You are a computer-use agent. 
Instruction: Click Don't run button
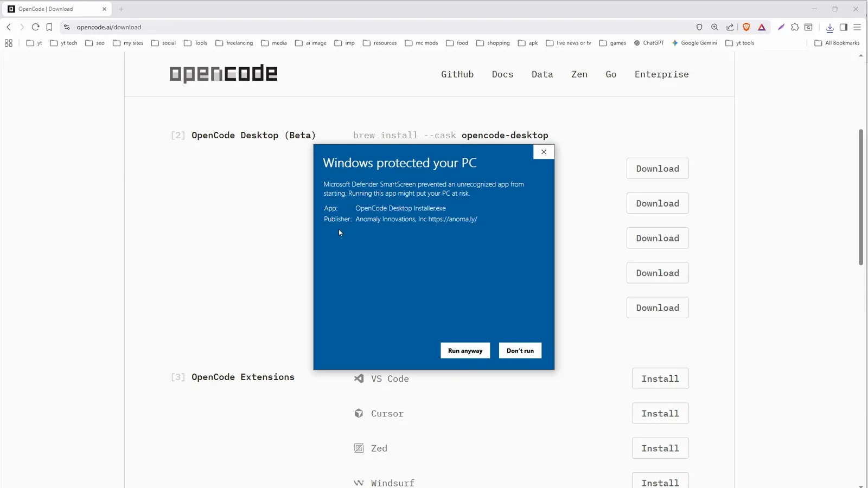pos(520,350)
